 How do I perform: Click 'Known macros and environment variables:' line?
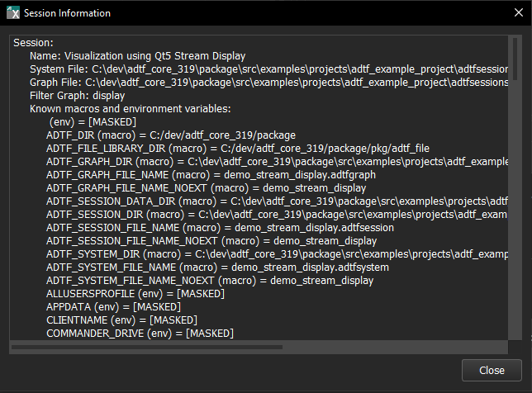click(131, 109)
